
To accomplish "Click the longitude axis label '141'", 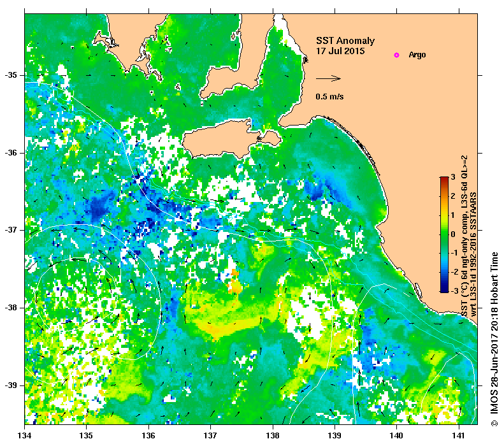I will coord(459,435).
